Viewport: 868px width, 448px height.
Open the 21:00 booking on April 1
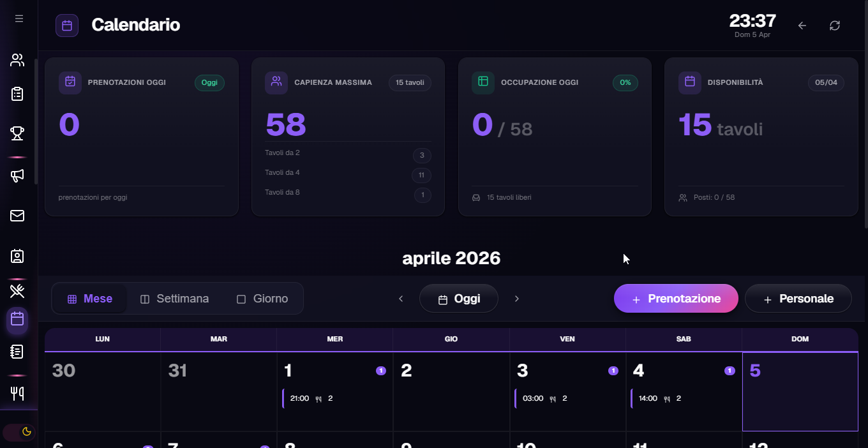pos(334,398)
